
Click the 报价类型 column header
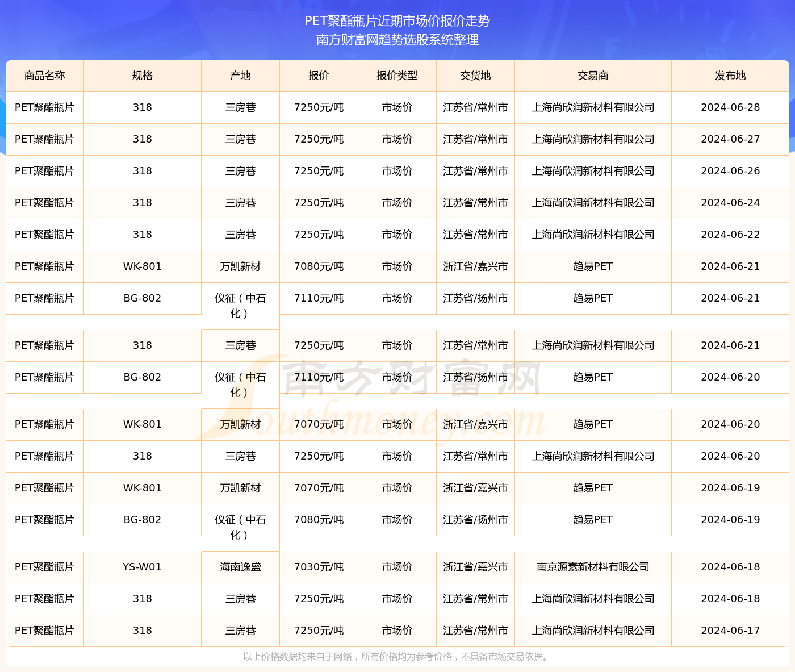point(397,76)
